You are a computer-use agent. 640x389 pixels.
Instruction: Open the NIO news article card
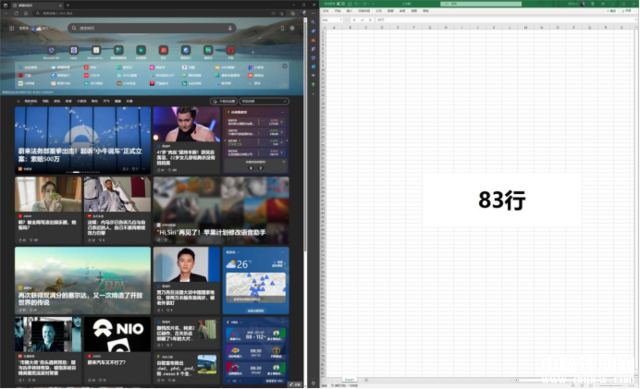click(117, 351)
